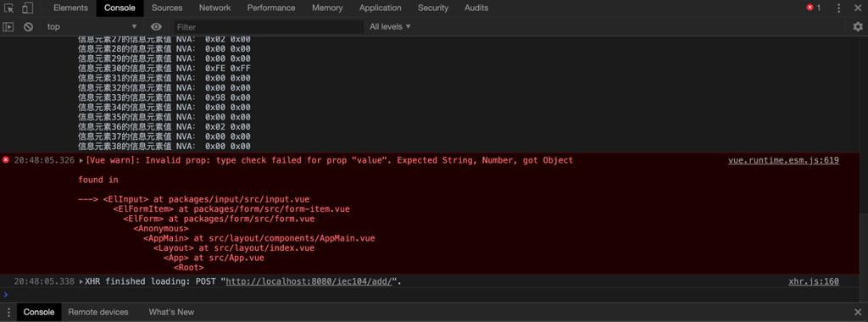Image resolution: width=868 pixels, height=322 pixels.
Task: Click the red error count badge
Action: coord(813,8)
